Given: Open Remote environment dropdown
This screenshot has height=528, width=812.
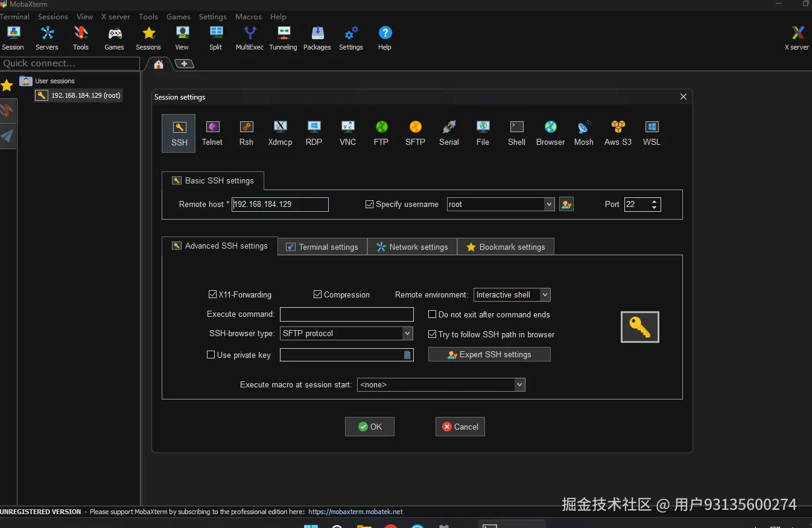Looking at the screenshot, I should point(545,294).
